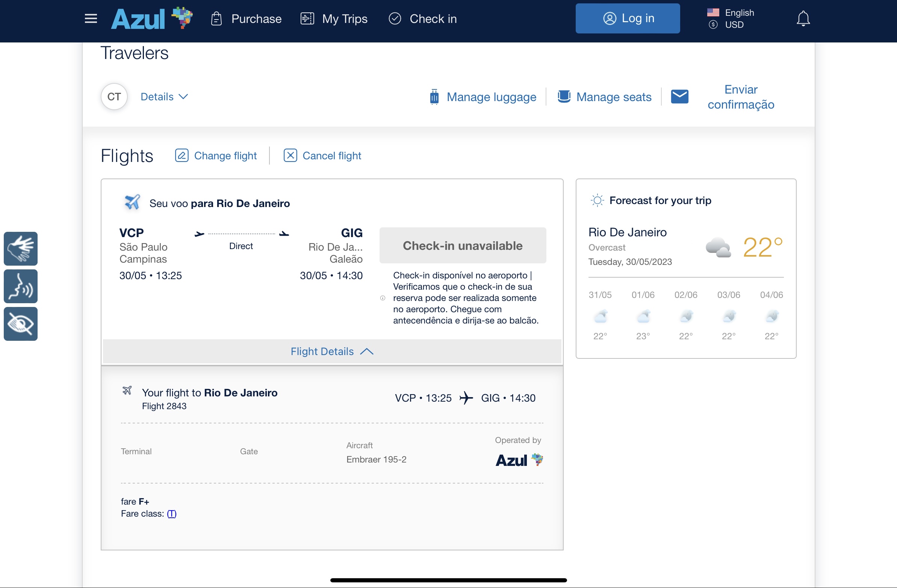This screenshot has height=588, width=897.
Task: Click the fare class T link
Action: click(x=171, y=513)
